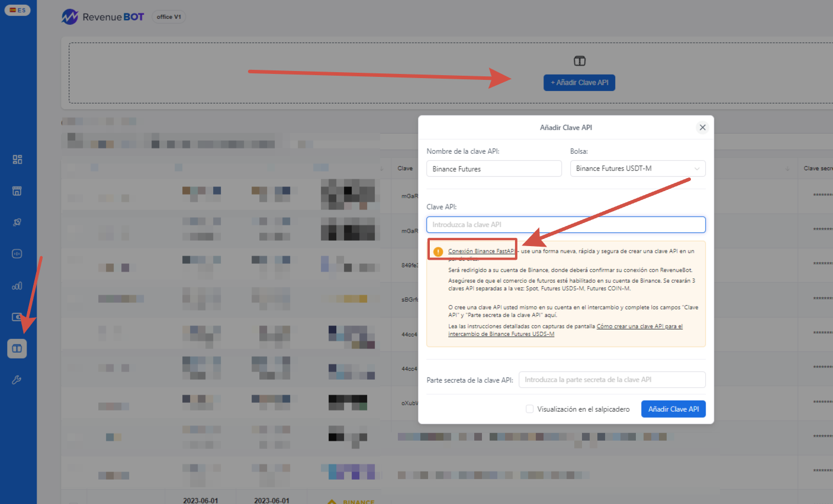Select the highlighted API keys sidebar icon

(x=17, y=348)
